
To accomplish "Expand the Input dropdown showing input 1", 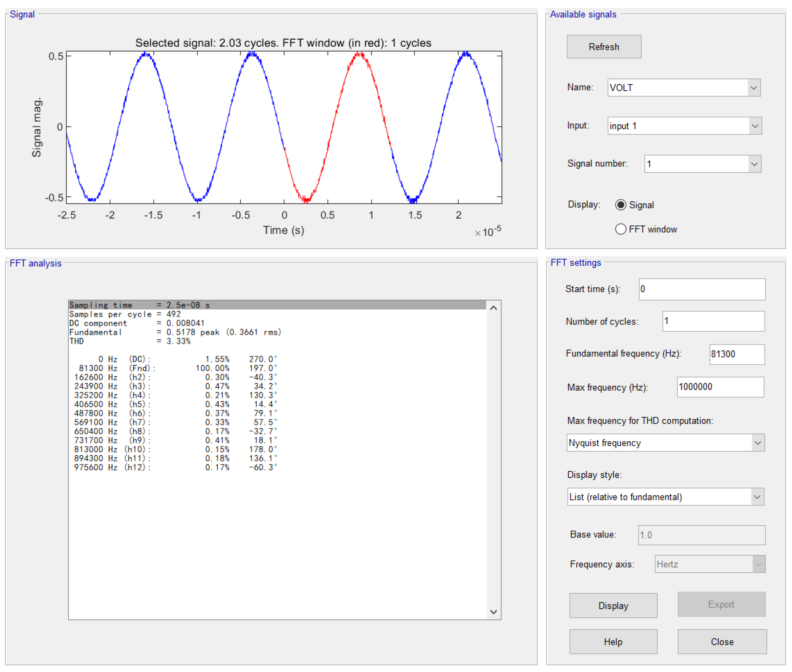I will click(x=684, y=126).
